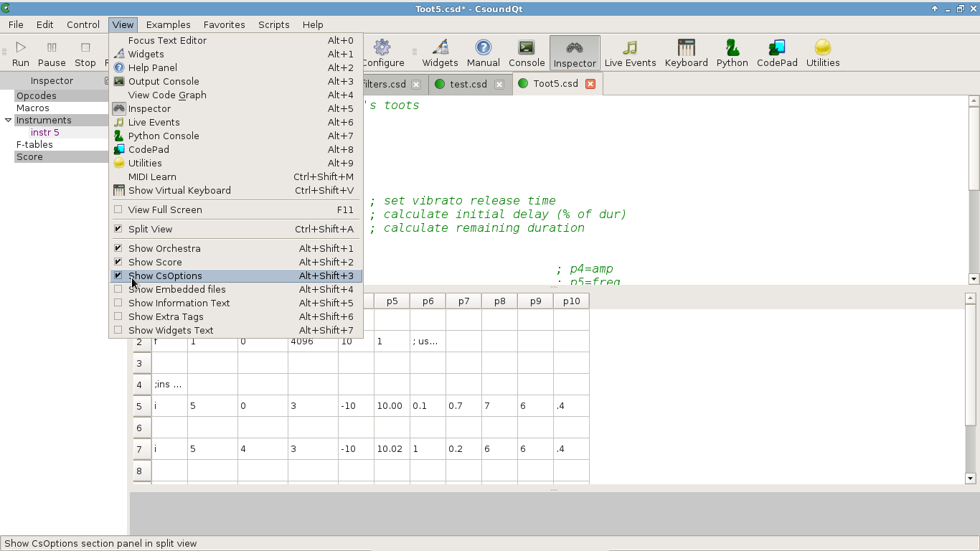
Task: Select F-tables in the Inspector
Action: point(34,144)
